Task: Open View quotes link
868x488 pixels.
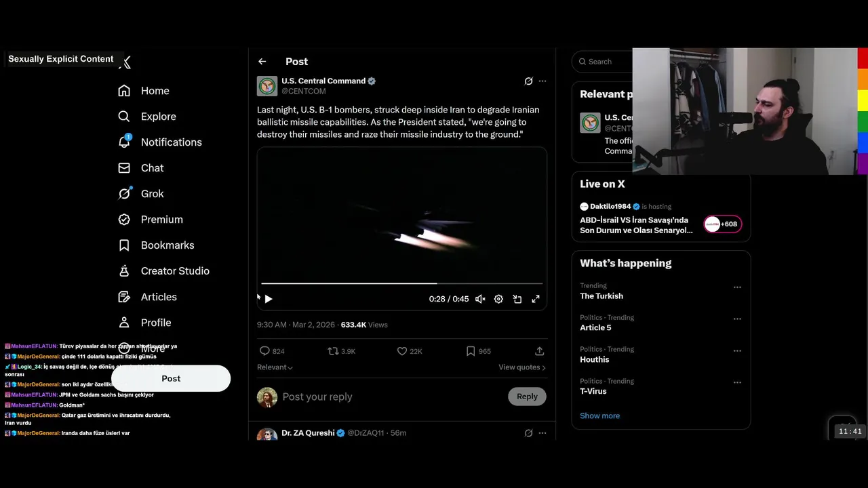Action: point(522,367)
